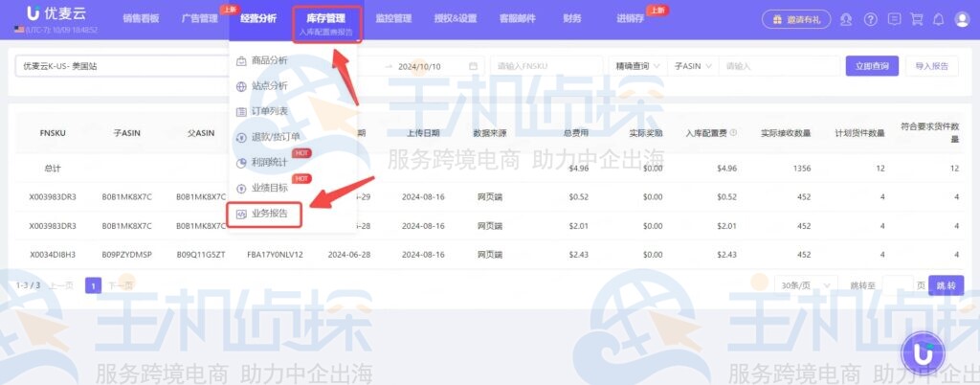Click the 计划货件数量 column header
This screenshot has height=385, width=980.
[860, 133]
